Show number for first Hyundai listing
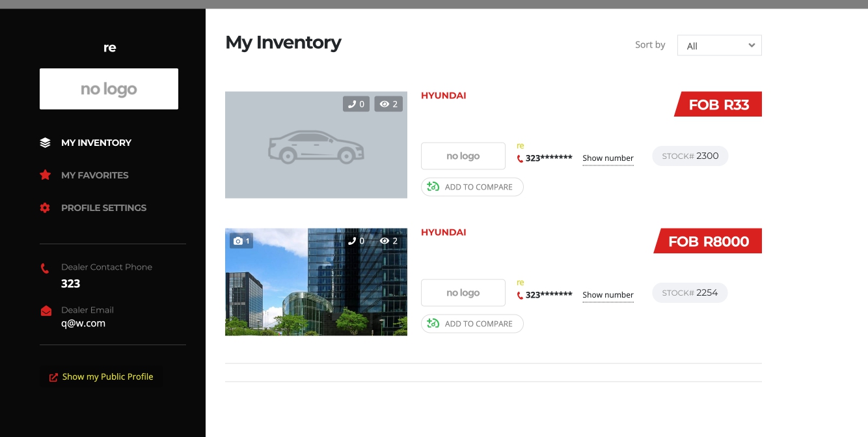The height and width of the screenshot is (437, 868). (608, 158)
